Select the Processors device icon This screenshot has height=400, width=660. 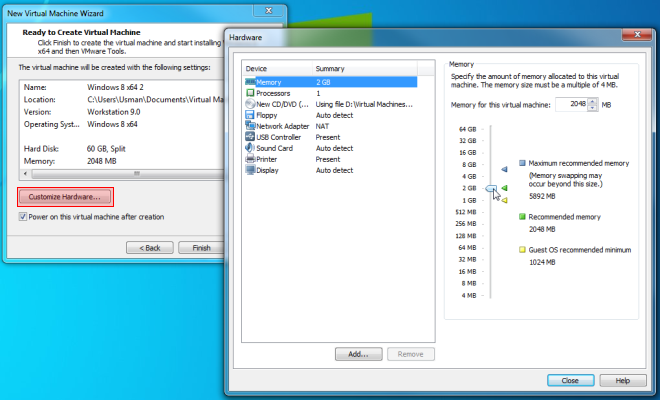click(250, 93)
